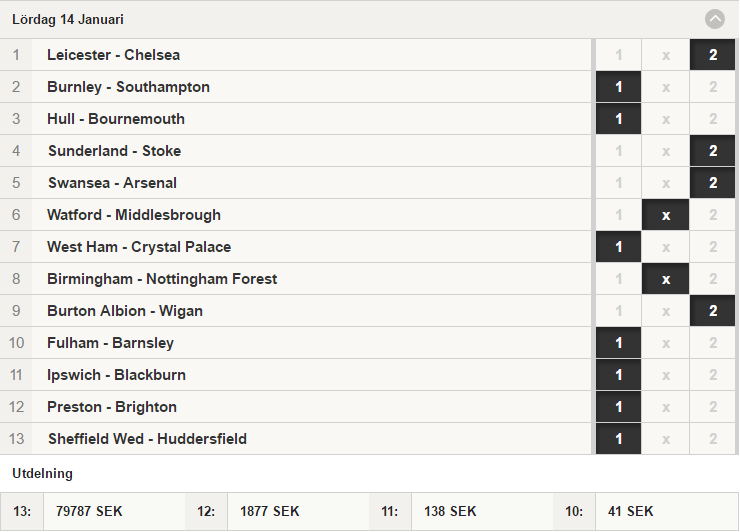The image size is (740, 532).
Task: Select 2 for Hull - Bournemouth
Action: point(713,119)
